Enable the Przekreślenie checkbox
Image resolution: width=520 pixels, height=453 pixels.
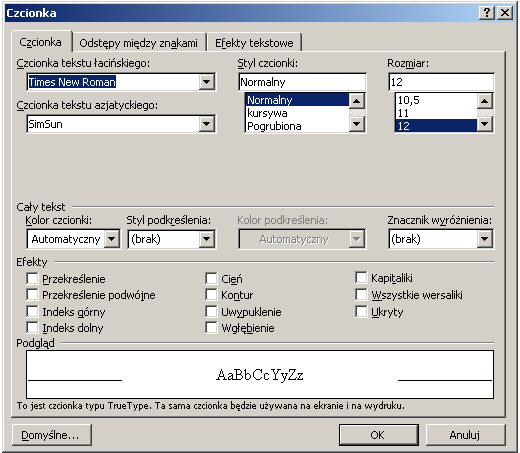click(32, 278)
